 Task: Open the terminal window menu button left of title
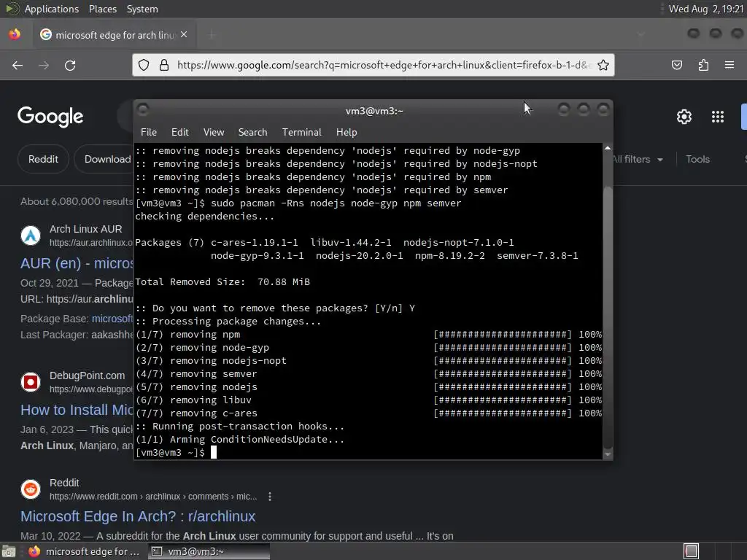click(143, 110)
